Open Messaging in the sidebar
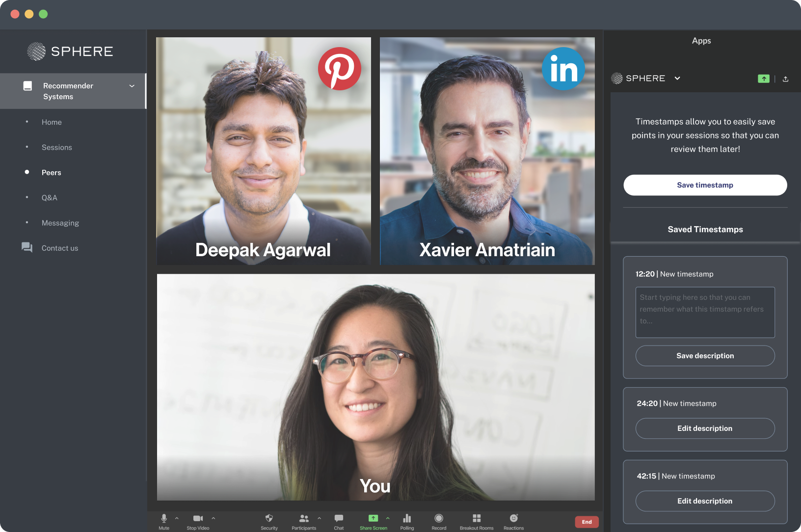 click(x=60, y=223)
